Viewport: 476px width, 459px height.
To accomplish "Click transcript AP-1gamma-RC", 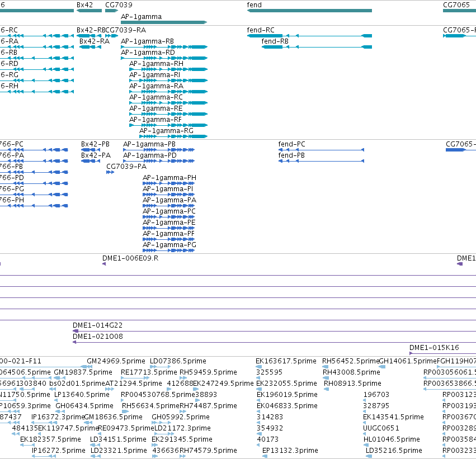I will tap(156, 97).
